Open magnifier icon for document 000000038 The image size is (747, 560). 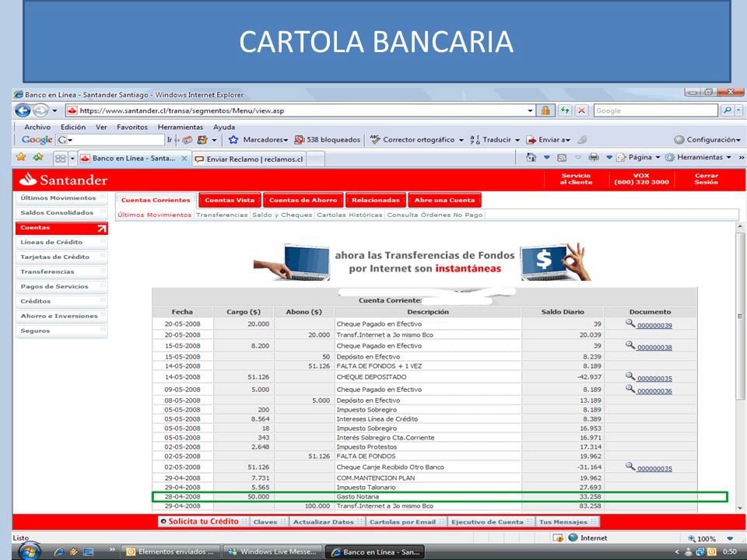click(630, 345)
